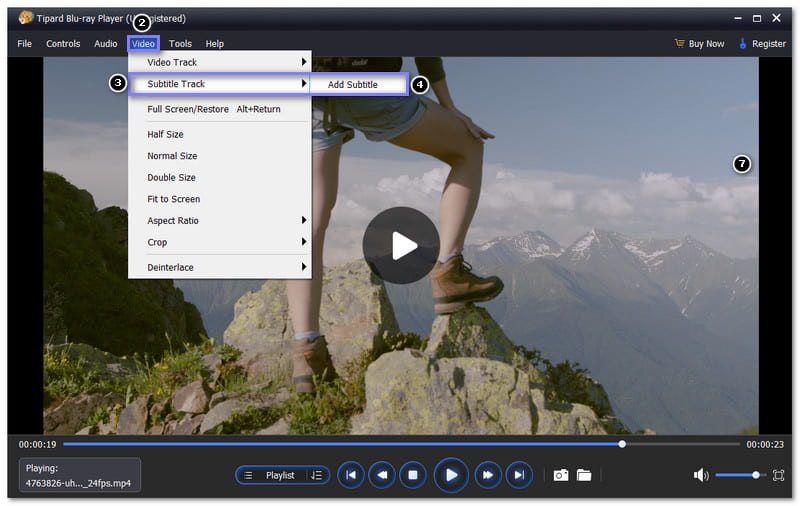Click the progress bar handle
Viewport: 800px width, 506px height.
coord(622,444)
